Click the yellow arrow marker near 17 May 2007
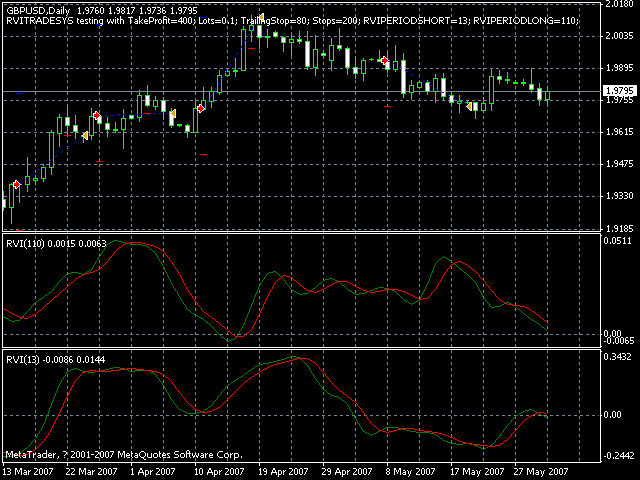 point(470,105)
